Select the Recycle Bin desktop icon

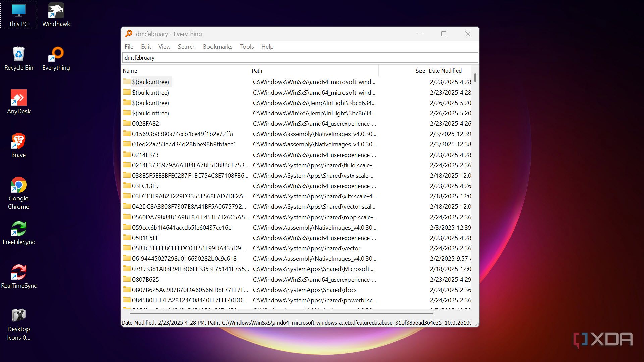(x=18, y=59)
